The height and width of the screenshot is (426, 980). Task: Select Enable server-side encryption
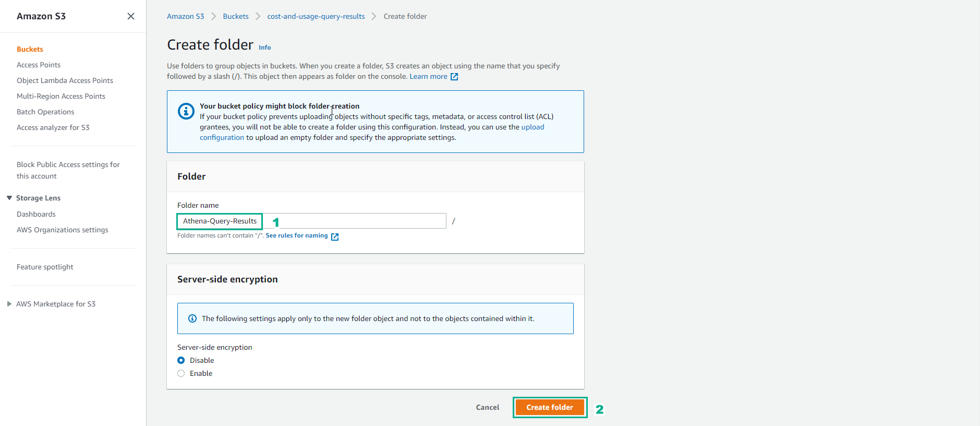(181, 373)
